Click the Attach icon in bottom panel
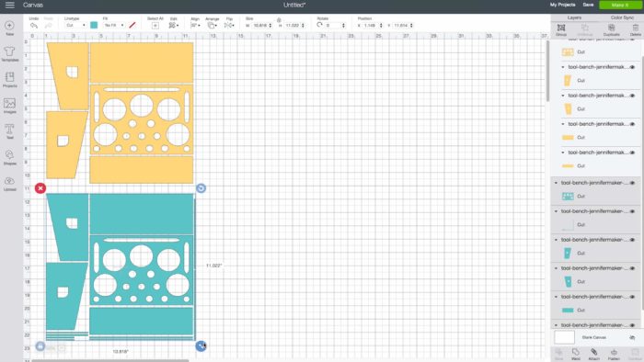 [594, 355]
